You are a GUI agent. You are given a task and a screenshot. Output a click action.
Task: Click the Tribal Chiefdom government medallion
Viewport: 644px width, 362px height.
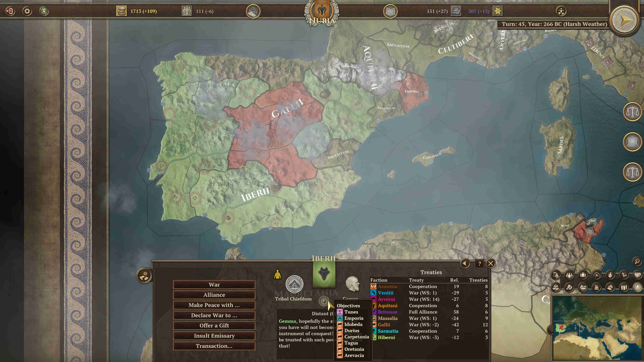pyautogui.click(x=294, y=284)
